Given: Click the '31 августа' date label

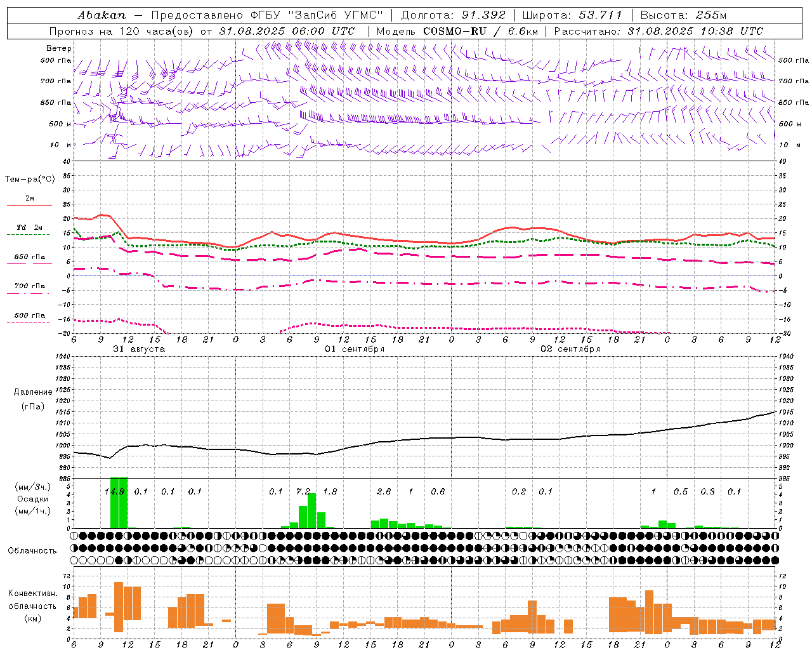Looking at the screenshot, I should coord(139,349).
